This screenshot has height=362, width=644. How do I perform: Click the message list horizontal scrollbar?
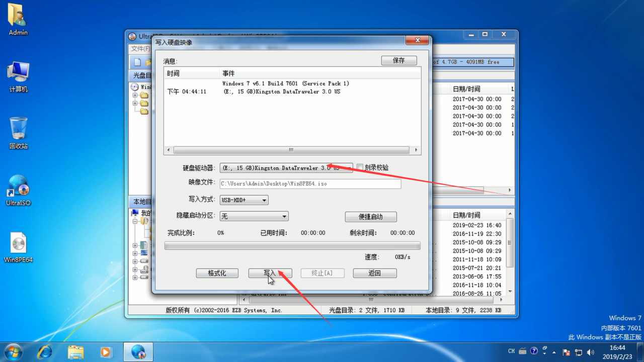pos(292,150)
